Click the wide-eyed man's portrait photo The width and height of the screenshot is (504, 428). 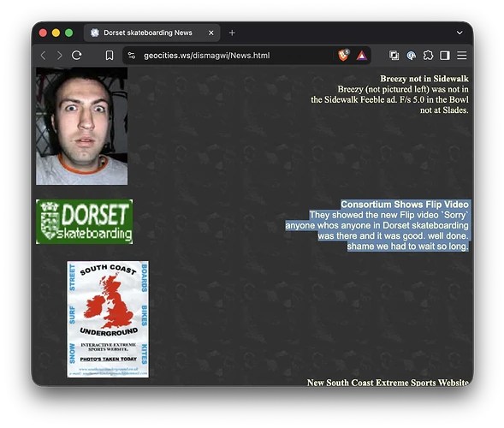pyautogui.click(x=81, y=126)
